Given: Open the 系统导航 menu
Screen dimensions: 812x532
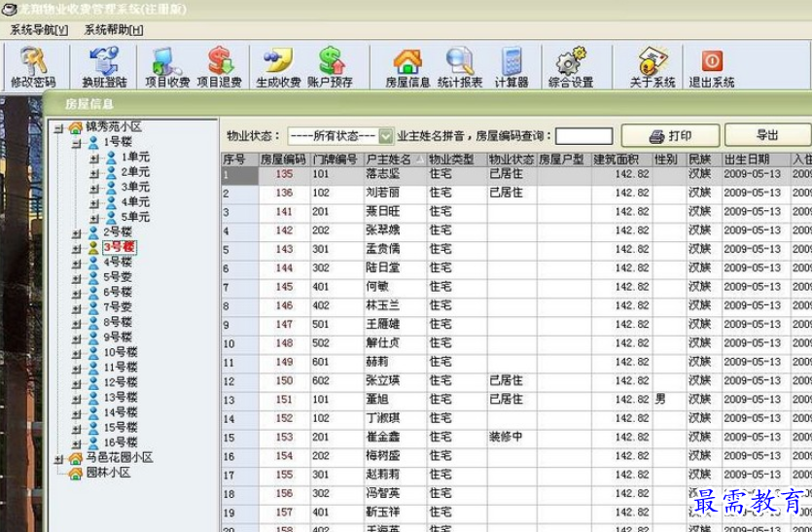Looking at the screenshot, I should [39, 30].
